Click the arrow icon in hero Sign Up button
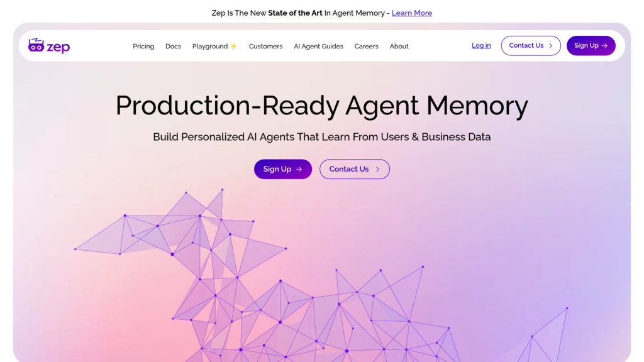The image size is (644, 362). (x=299, y=169)
